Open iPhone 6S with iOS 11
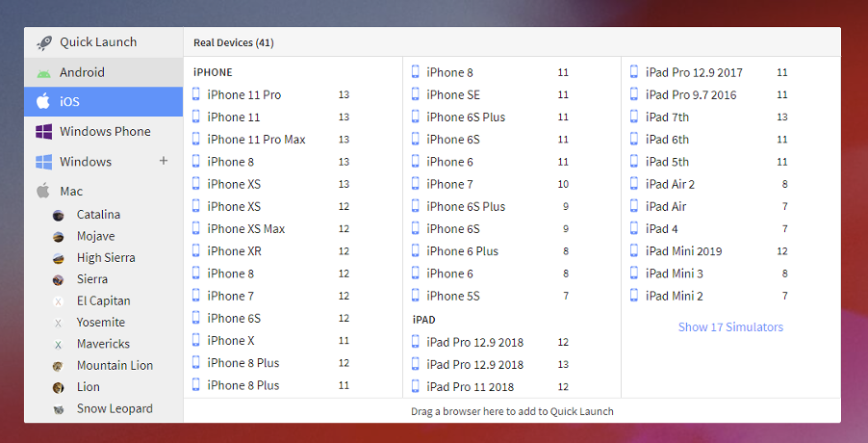868x443 pixels. coord(491,140)
